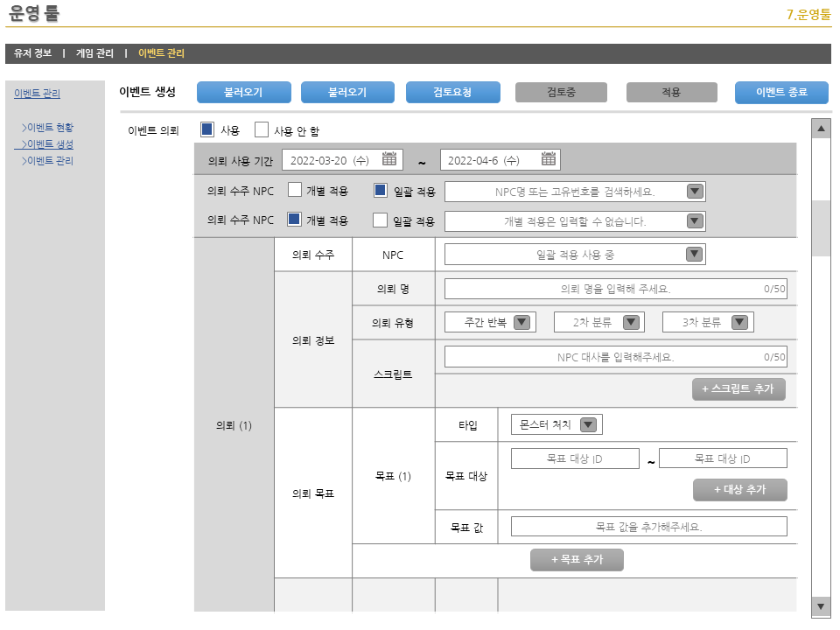
Task: Toggle second row '일괄 적용' checkbox
Action: pyautogui.click(x=380, y=220)
